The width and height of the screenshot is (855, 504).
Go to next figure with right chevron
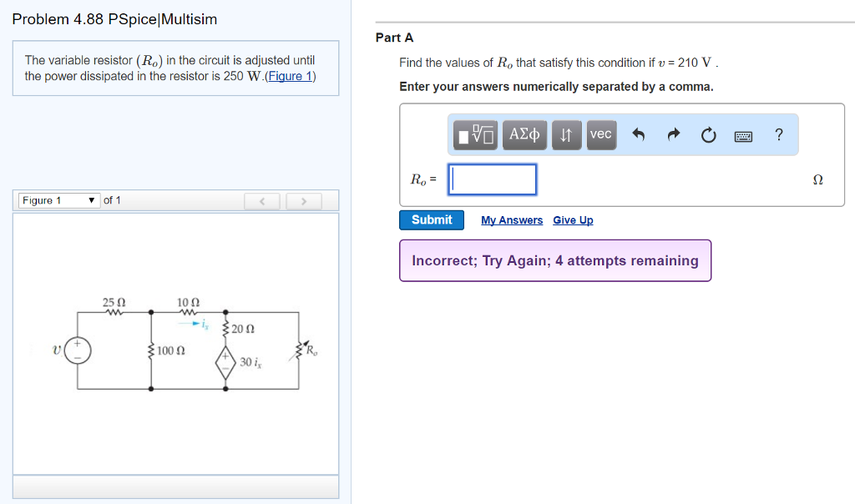[x=304, y=199]
